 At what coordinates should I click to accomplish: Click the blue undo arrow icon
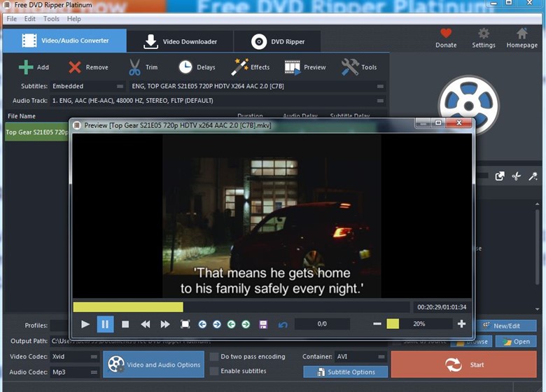pos(283,325)
